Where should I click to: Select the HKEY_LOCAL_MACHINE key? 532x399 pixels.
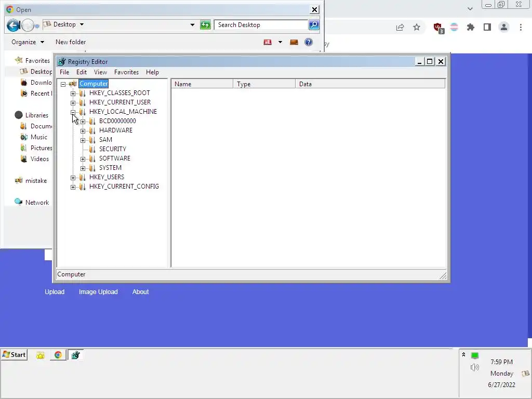123,112
